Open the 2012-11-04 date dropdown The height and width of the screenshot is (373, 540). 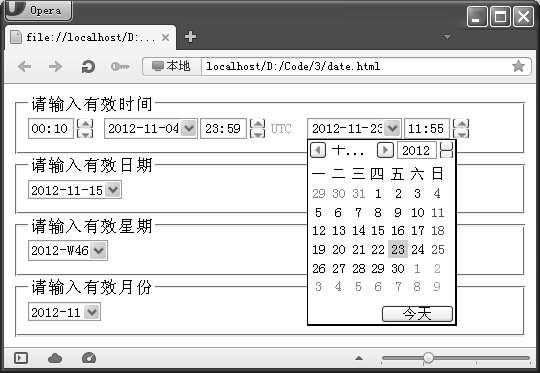[189, 128]
